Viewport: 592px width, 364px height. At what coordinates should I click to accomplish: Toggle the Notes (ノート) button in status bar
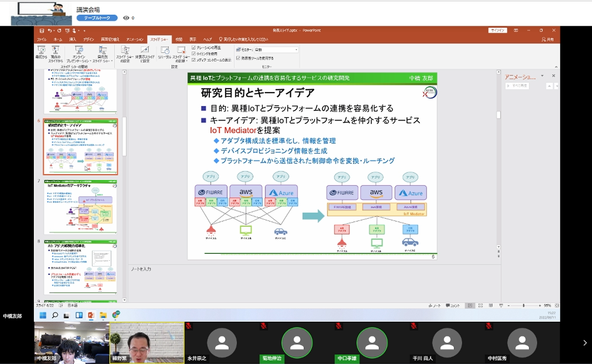coord(435,306)
